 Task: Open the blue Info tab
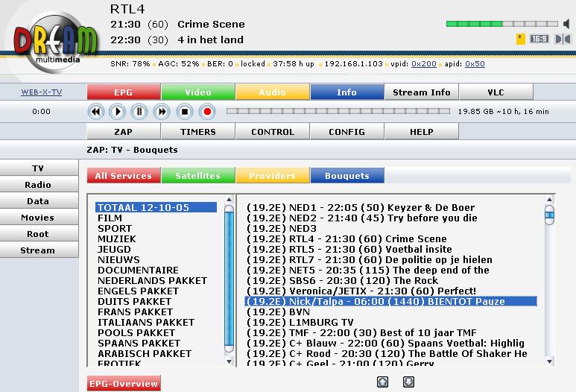point(347,92)
